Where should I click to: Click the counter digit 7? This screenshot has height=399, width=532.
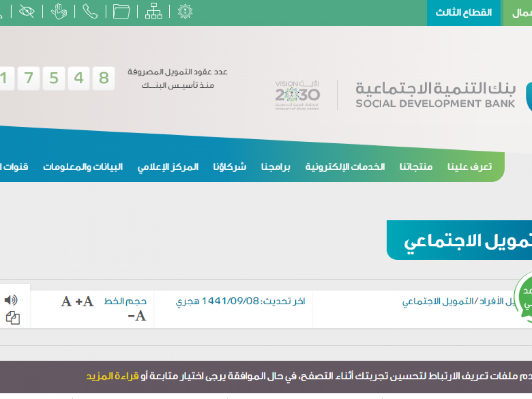pyautogui.click(x=29, y=78)
